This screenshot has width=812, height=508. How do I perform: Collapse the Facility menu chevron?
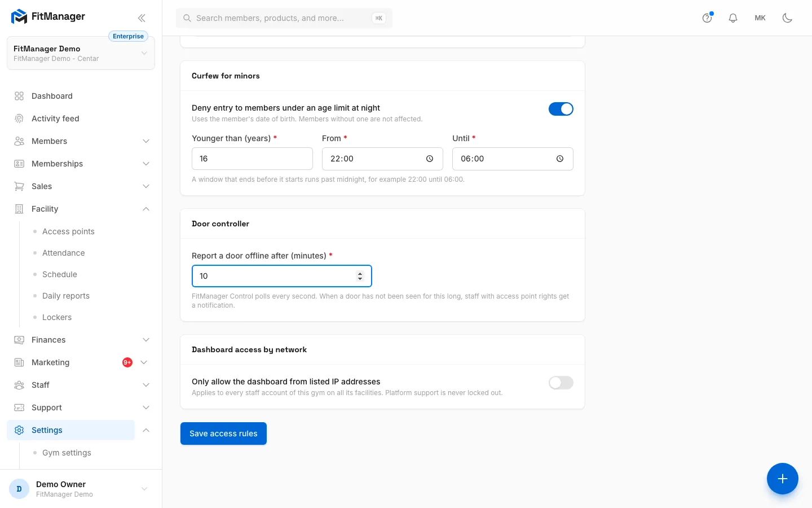[x=146, y=209]
